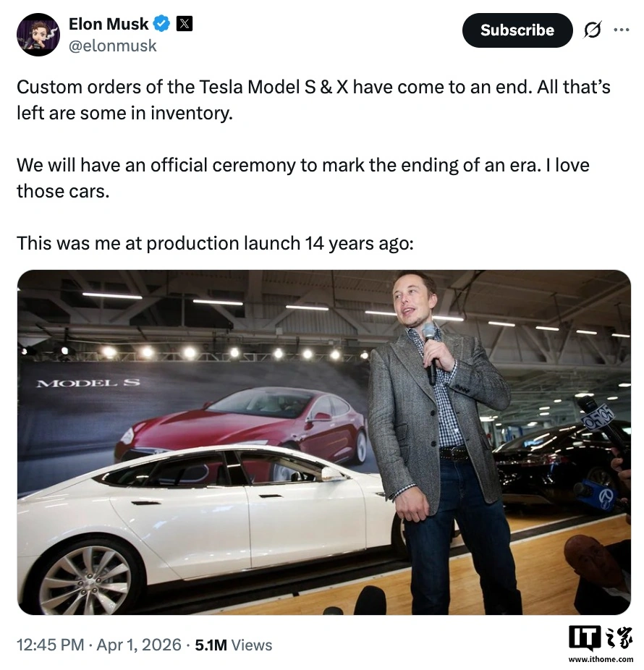Open the @elonmusk handle
The width and height of the screenshot is (644, 670).
pos(112,46)
